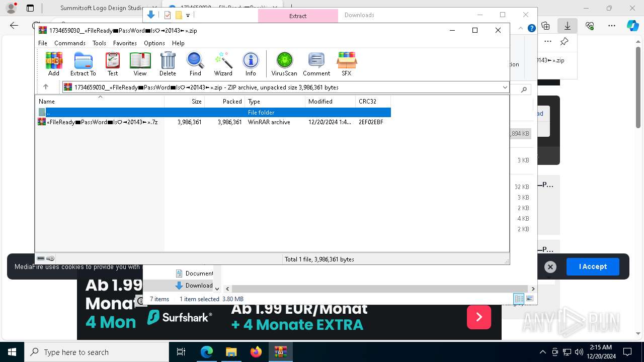This screenshot has width=644, height=362.
Task: Select Downloads in Explorer navigation pane
Action: [x=194, y=285]
